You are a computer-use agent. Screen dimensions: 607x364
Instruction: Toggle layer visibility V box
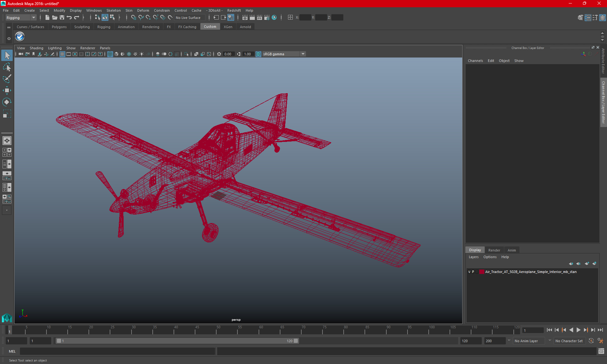tap(469, 272)
